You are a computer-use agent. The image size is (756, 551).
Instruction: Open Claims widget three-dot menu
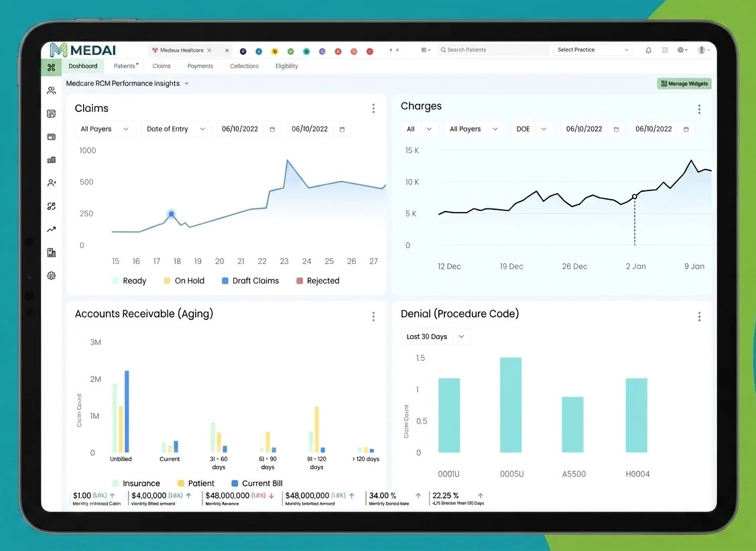click(x=373, y=109)
